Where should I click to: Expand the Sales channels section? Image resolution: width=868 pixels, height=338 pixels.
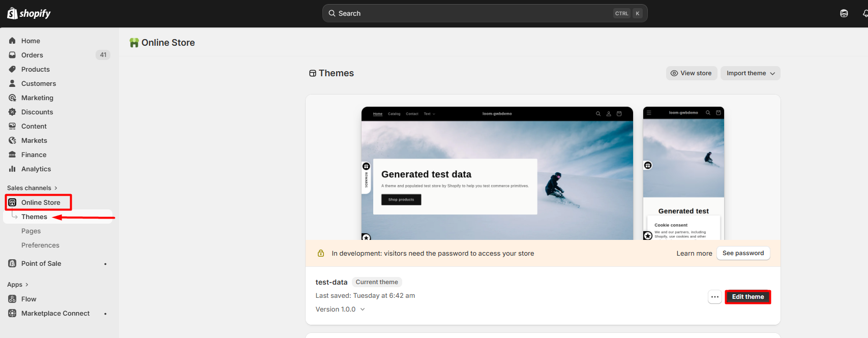(x=32, y=188)
